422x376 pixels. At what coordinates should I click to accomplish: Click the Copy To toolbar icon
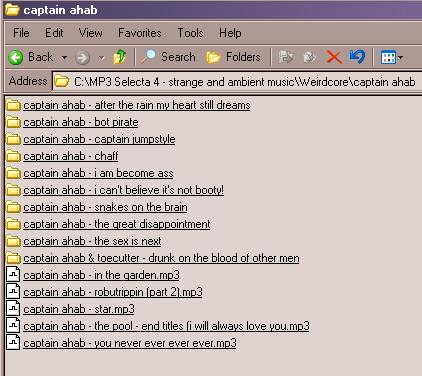[310, 57]
